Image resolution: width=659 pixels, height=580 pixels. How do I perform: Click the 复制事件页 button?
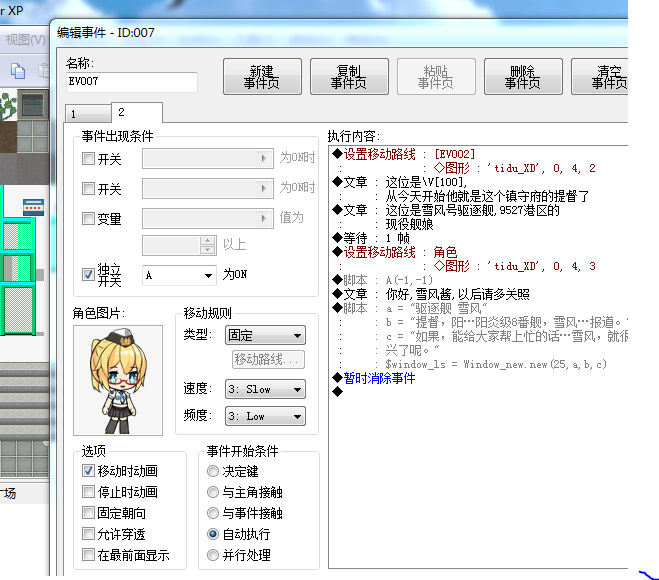349,76
